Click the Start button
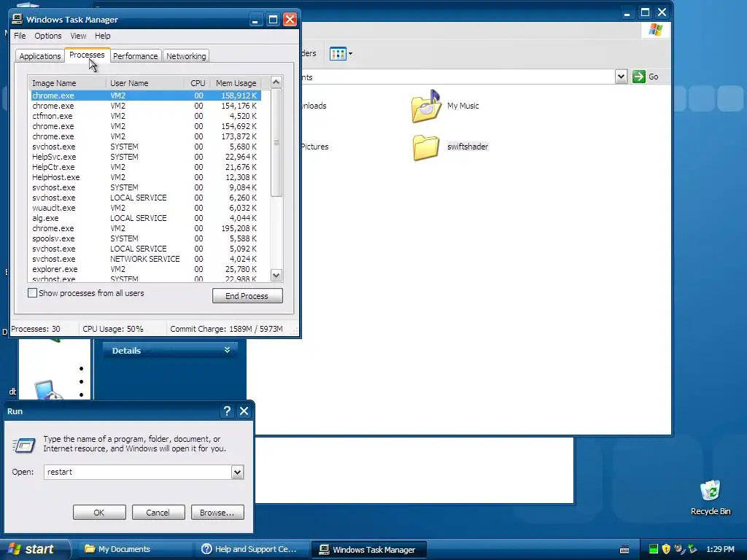The image size is (747, 560). click(x=34, y=549)
